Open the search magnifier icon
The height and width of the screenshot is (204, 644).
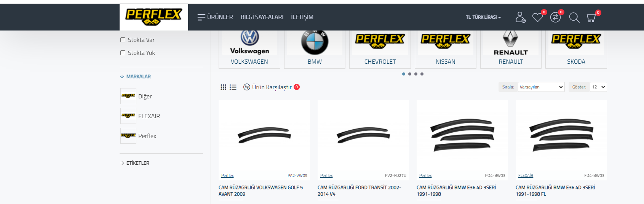tap(574, 17)
